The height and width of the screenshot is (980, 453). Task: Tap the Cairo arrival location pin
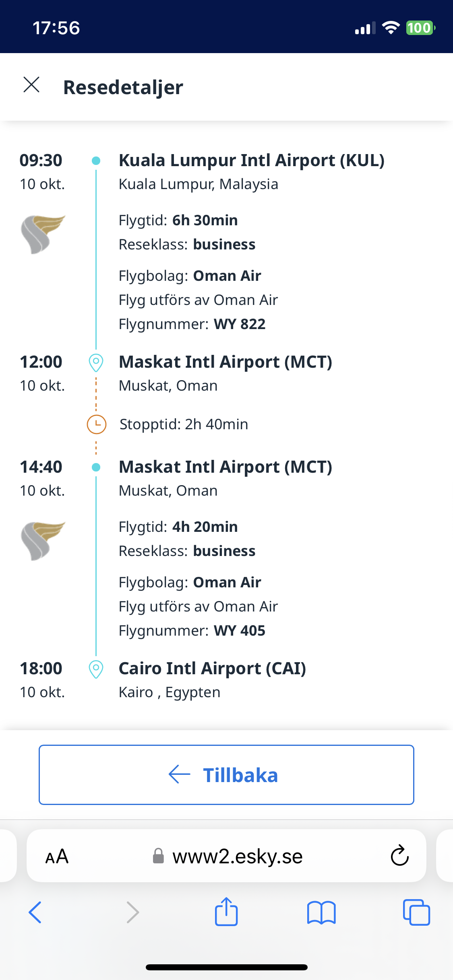[x=96, y=669]
